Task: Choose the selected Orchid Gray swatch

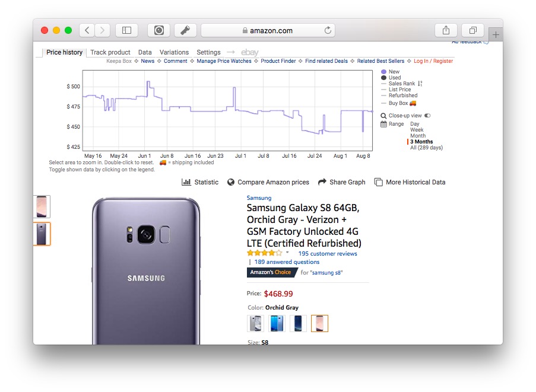Action: (x=319, y=323)
